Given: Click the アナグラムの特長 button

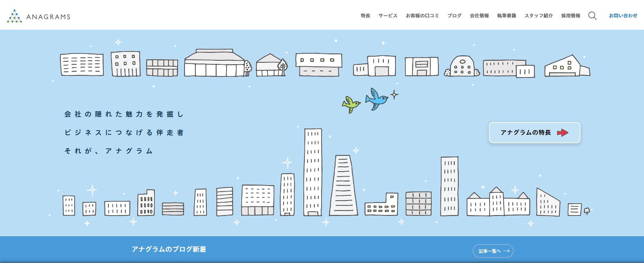Looking at the screenshot, I should (x=535, y=133).
